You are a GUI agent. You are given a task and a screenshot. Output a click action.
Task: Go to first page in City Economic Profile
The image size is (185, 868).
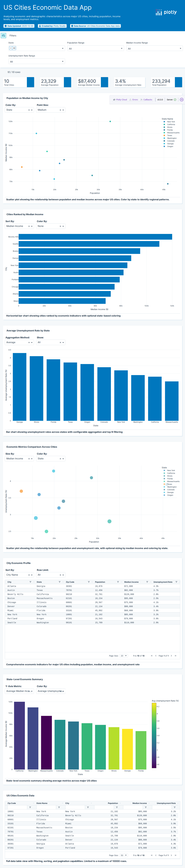coord(152,656)
